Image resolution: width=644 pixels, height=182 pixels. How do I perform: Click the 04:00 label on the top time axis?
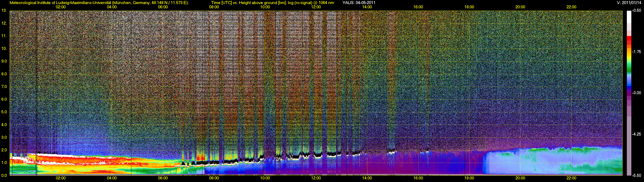click(112, 7)
